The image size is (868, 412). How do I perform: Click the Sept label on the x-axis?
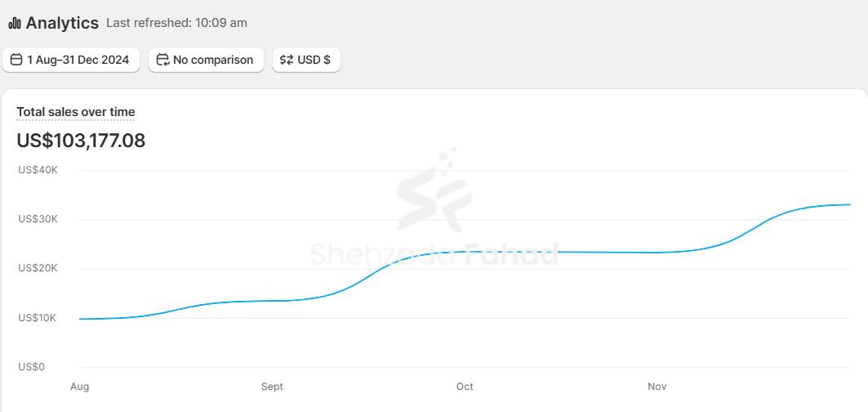(272, 387)
